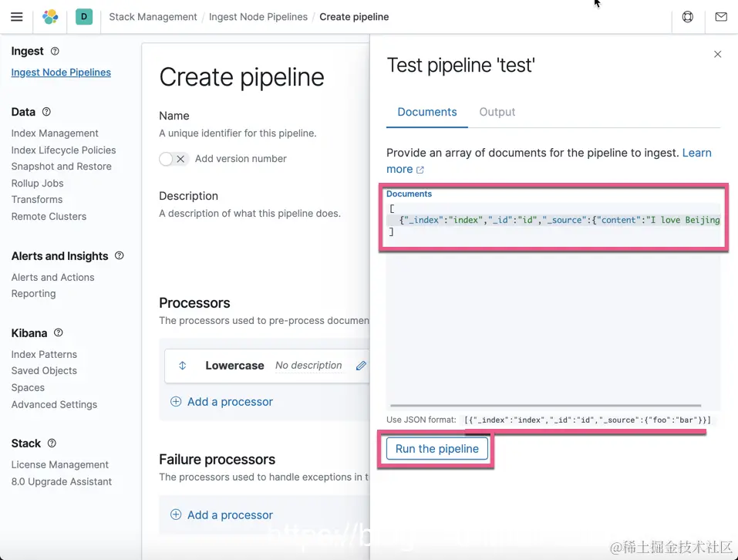Viewport: 738px width, 560px height.
Task: Click the Elastic logo icon
Action: click(x=49, y=16)
